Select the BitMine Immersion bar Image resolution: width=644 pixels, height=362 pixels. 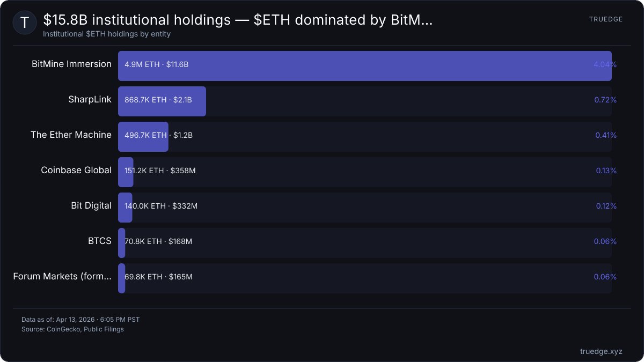365,66
